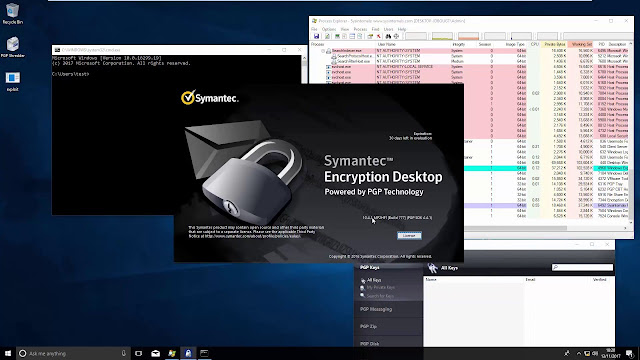Click My Private Keys icon in PGP sidebar
This screenshot has width=640, height=360.
point(362,288)
